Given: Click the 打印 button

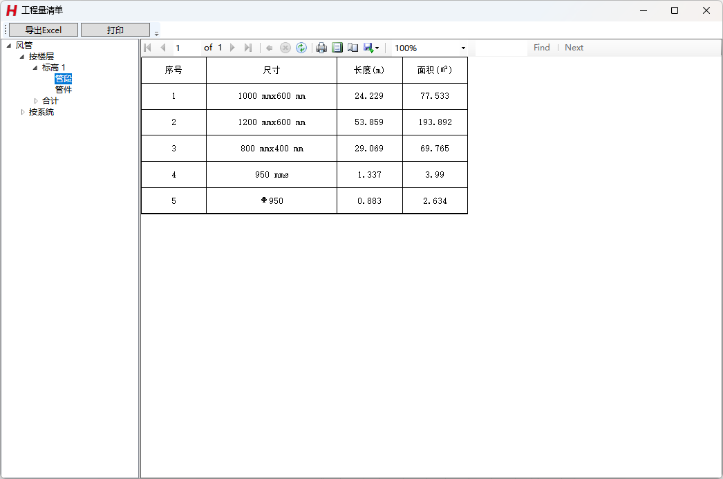Looking at the screenshot, I should pyautogui.click(x=115, y=30).
